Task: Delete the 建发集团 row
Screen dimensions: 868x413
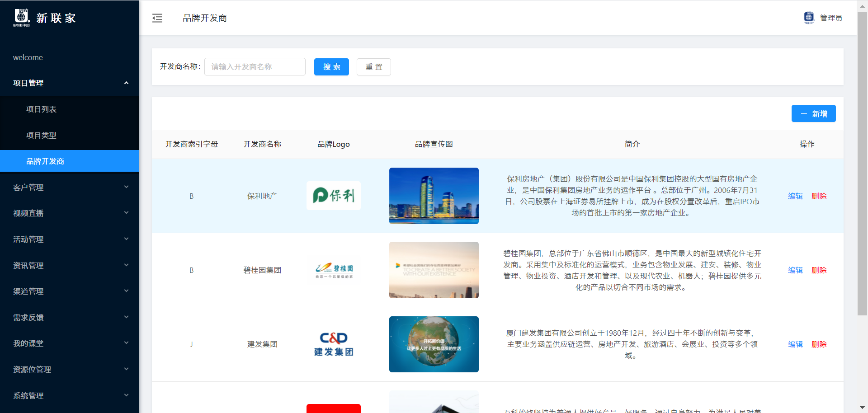Action: click(x=819, y=344)
